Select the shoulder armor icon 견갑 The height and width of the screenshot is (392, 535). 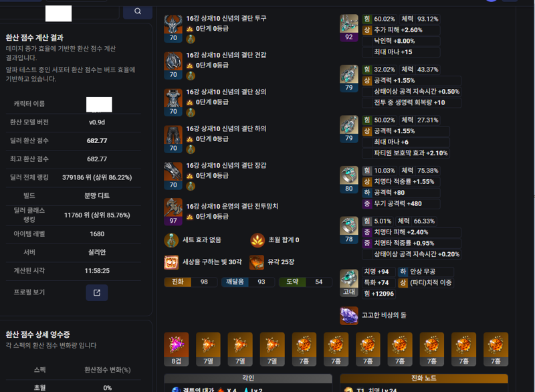point(173,61)
